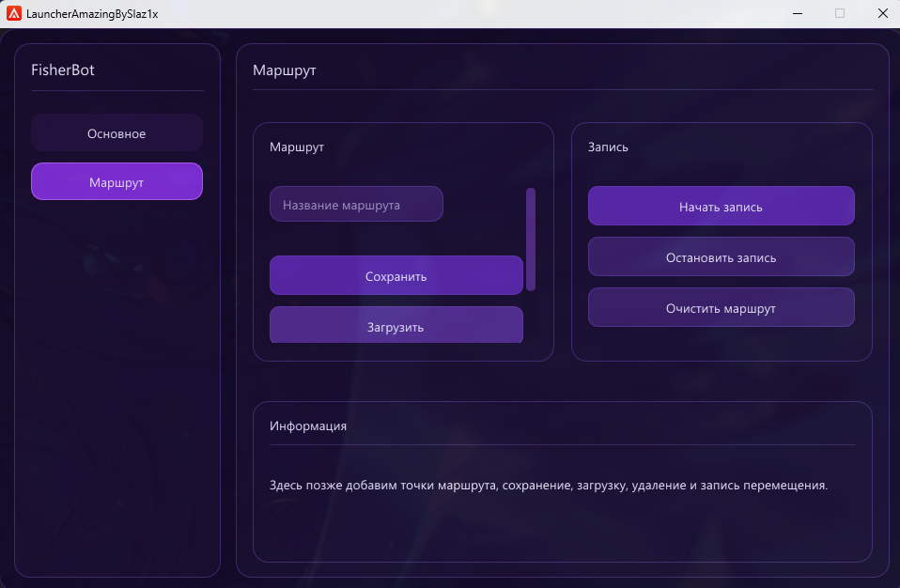Viewport: 900px width, 588px height.
Task: Clear the route with Очистить маршрут
Action: [721, 307]
